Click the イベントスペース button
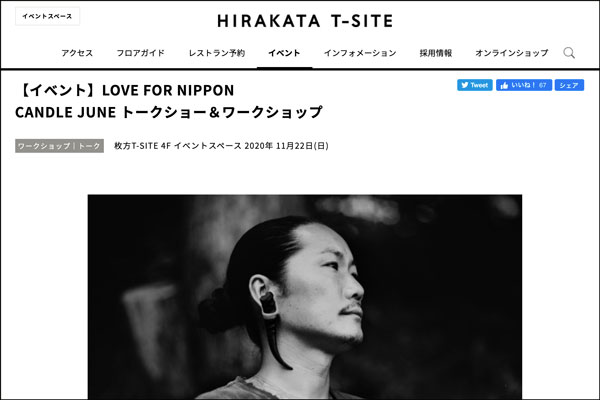 tap(47, 16)
